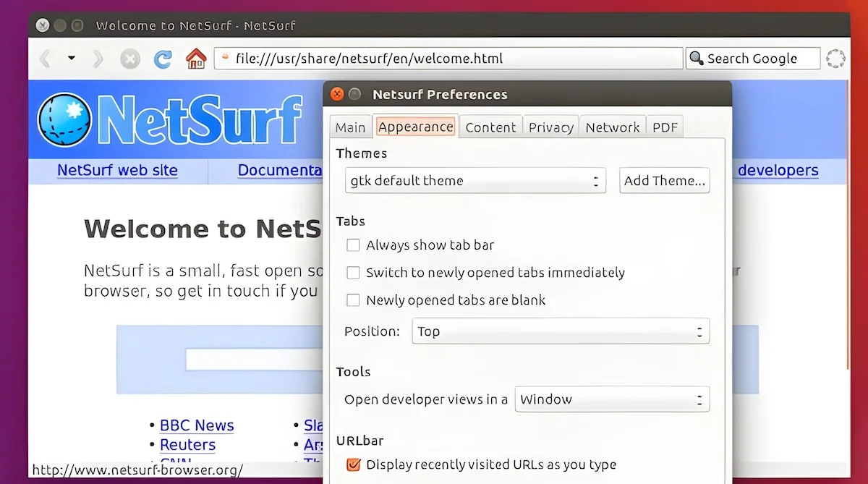This screenshot has width=868, height=484.
Task: Open the history dropdown arrow beside Back
Action: tap(72, 58)
